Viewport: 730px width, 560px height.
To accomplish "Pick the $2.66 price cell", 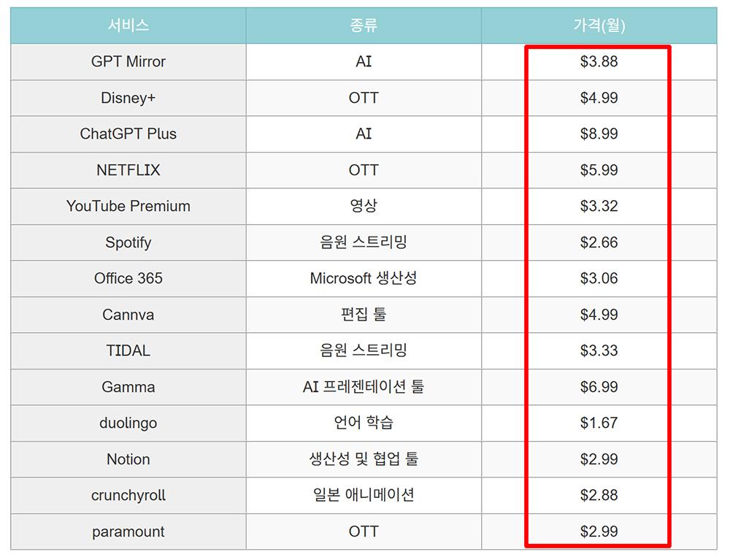I will (599, 242).
